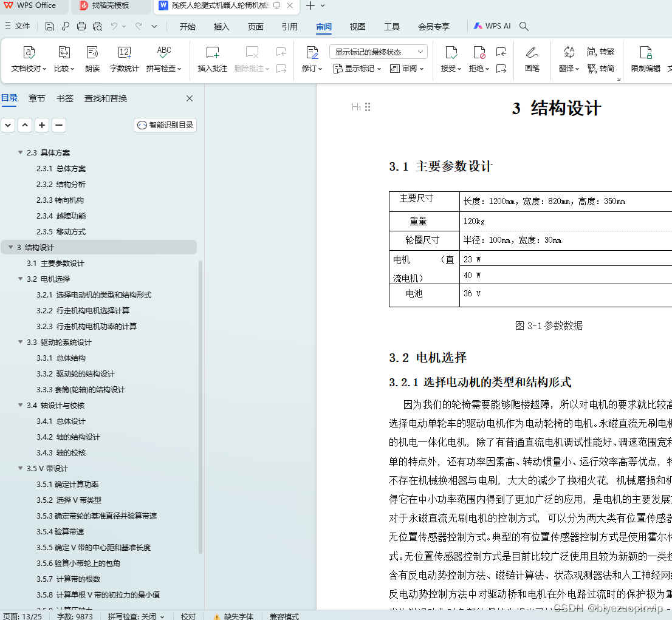Image resolution: width=672 pixels, height=620 pixels.
Task: Switch to the 章节 navigation tab
Action: coord(37,98)
